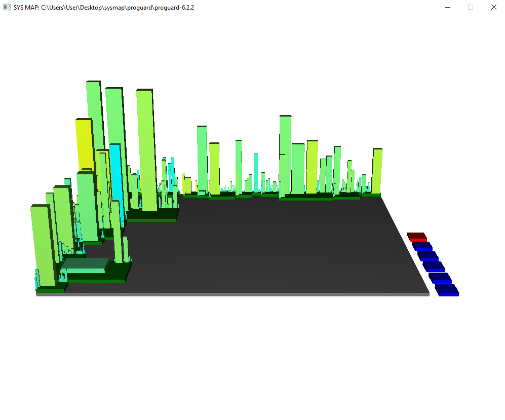Click the SYS MAP proguard-6.2.2 window title text

point(104,8)
